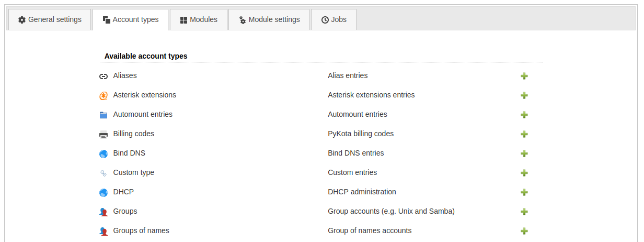Select the Account types tab

click(x=131, y=20)
